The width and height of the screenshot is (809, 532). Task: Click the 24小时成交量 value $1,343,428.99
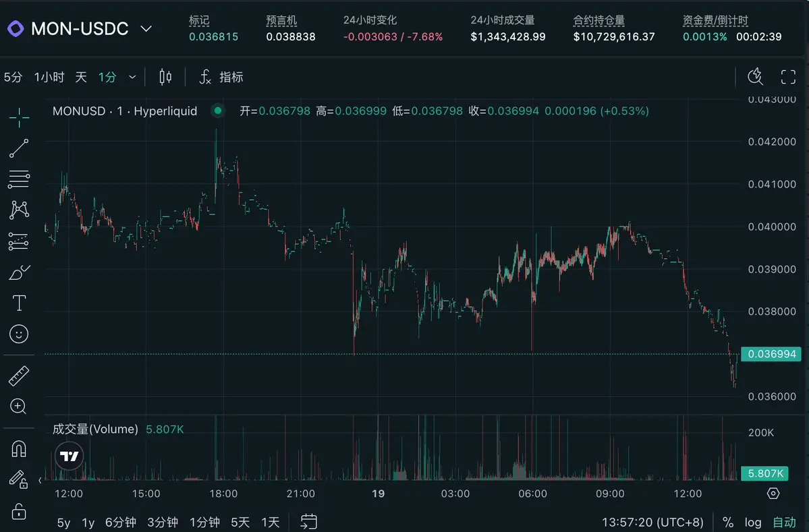click(507, 36)
